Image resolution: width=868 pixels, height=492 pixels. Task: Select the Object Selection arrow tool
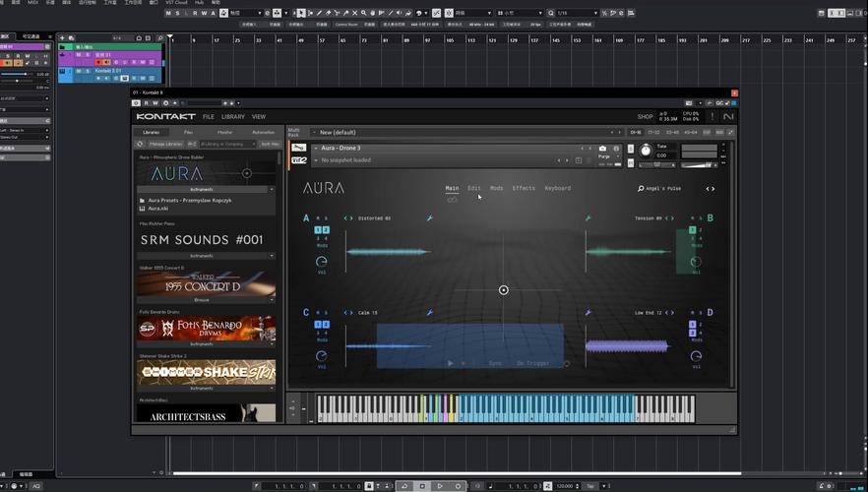tap(300, 13)
